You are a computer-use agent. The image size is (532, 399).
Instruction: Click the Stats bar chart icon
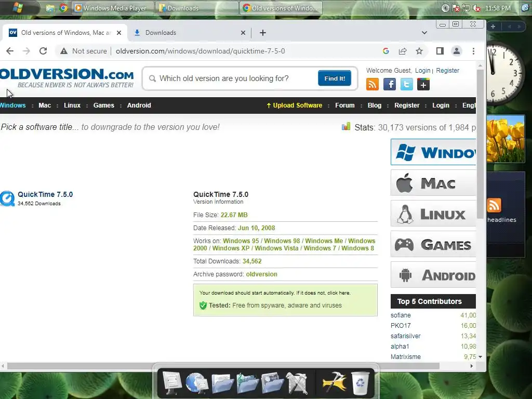pos(345,127)
